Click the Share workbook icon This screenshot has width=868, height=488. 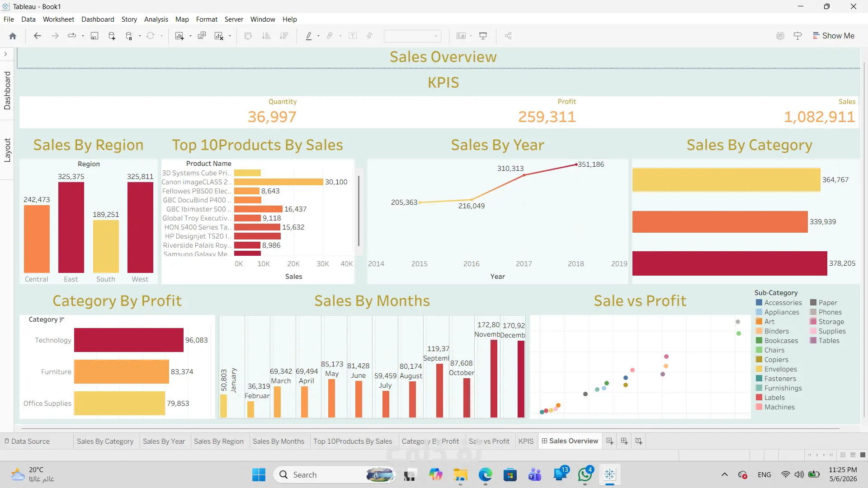[508, 36]
